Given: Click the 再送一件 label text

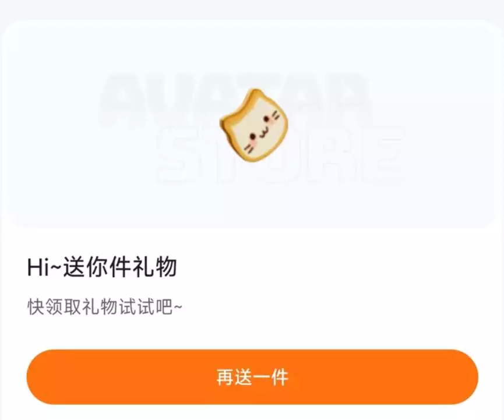Looking at the screenshot, I should tap(252, 377).
